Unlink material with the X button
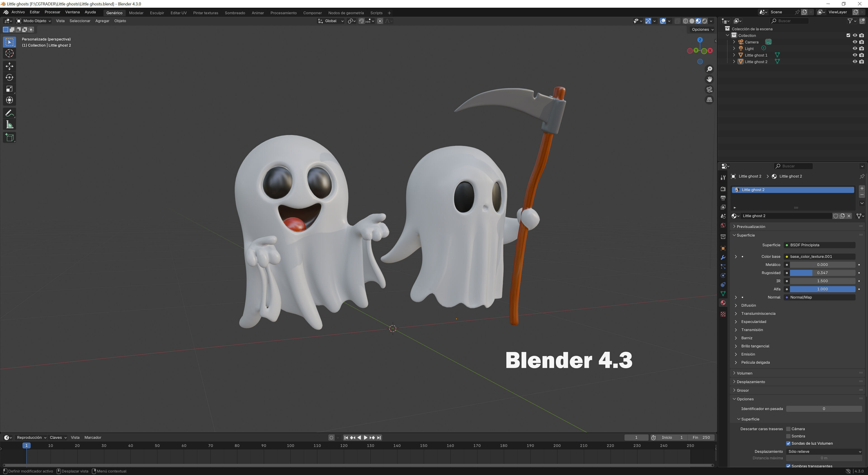868x475 pixels. pos(849,216)
